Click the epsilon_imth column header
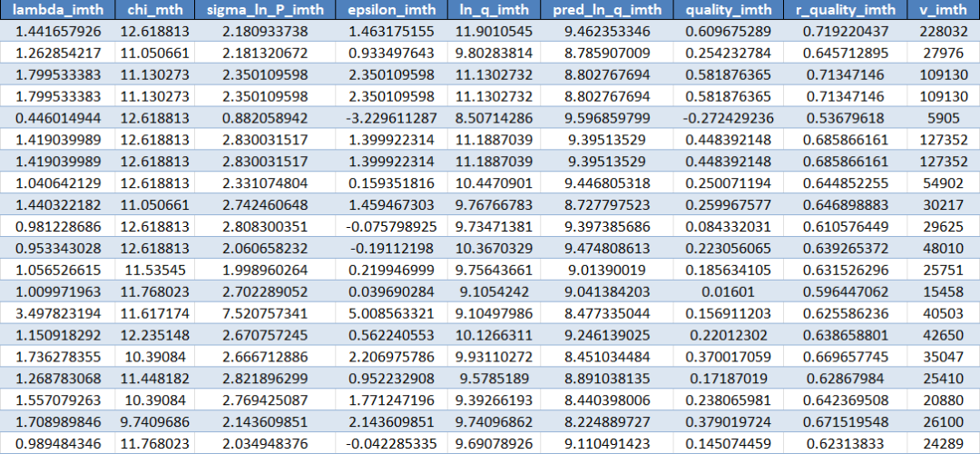The width and height of the screenshot is (980, 454). (x=390, y=10)
